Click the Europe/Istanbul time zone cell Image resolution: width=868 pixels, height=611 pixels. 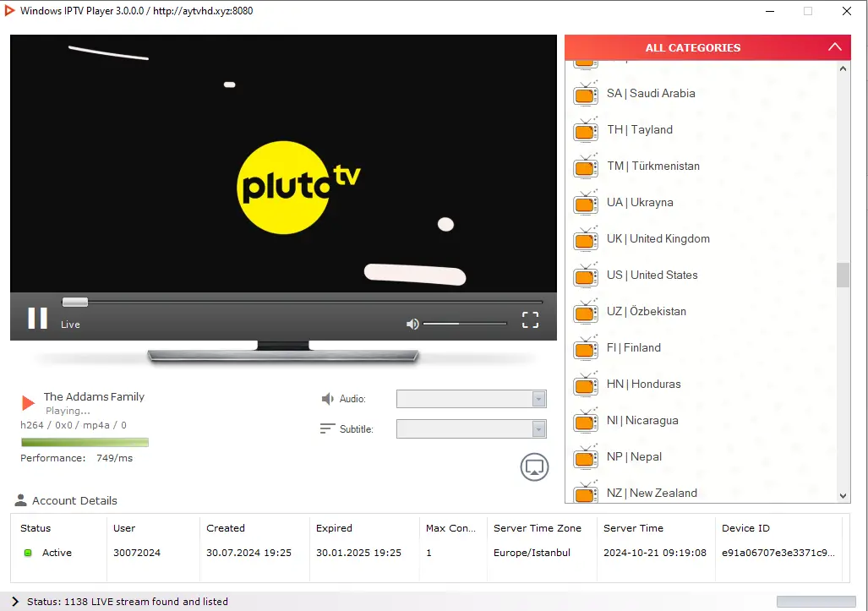coord(532,553)
